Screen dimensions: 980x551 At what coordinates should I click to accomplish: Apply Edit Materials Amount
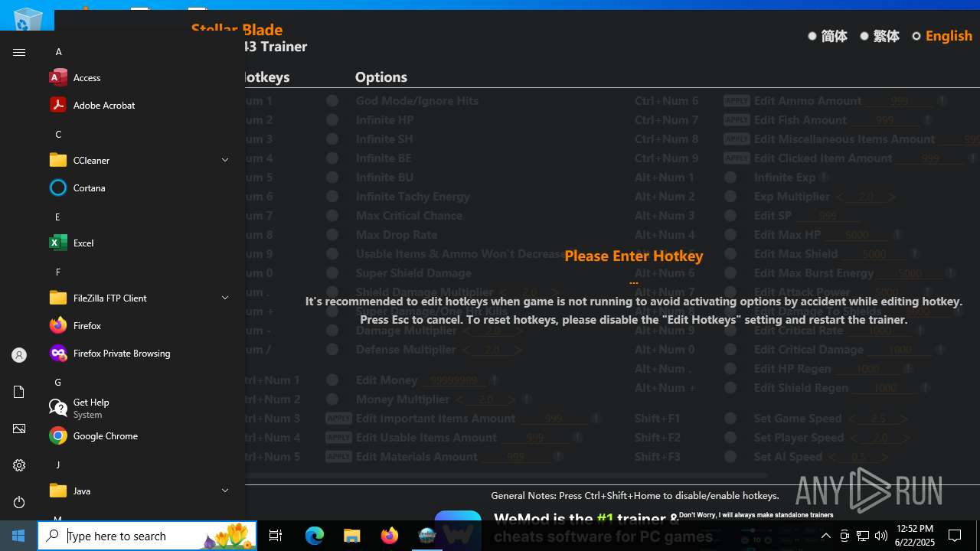[338, 456]
